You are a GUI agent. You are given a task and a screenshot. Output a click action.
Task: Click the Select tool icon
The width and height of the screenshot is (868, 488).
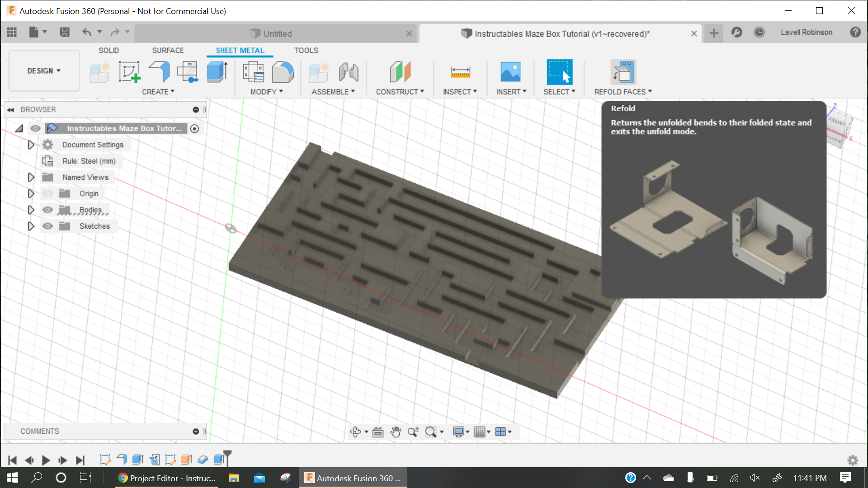(x=559, y=72)
